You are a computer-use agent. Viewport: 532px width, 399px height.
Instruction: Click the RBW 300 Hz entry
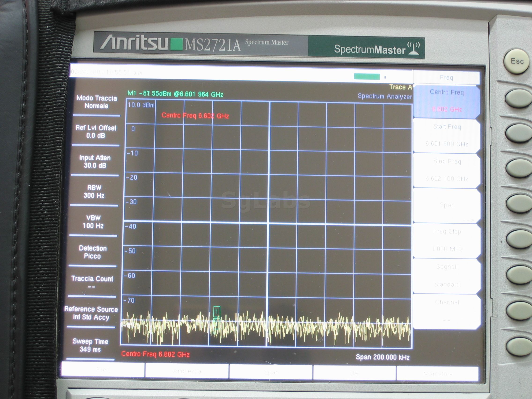coord(94,192)
